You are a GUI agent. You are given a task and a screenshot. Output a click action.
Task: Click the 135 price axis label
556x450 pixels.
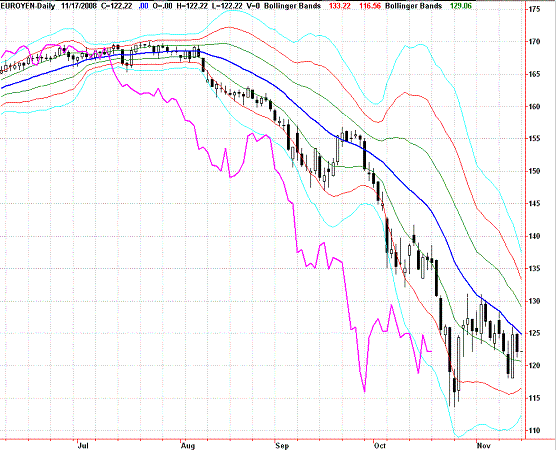coord(535,268)
